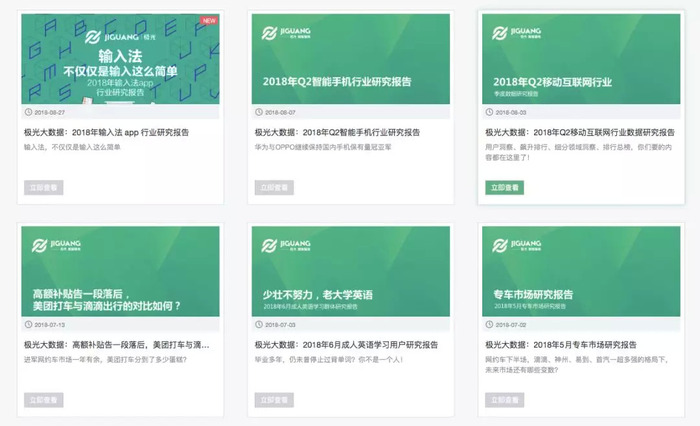Click 立即查看 button for 成人英语学习用户研究报告
The width and height of the screenshot is (700, 426).
click(274, 400)
